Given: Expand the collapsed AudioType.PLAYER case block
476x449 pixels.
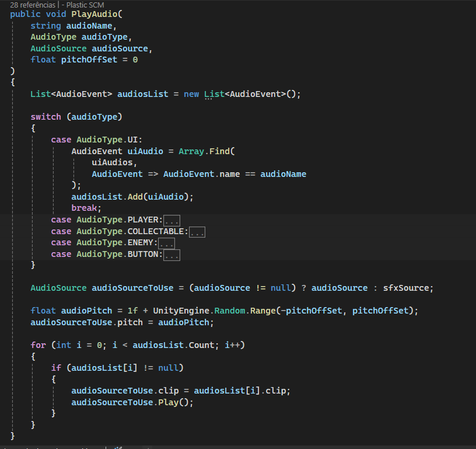Looking at the screenshot, I should point(171,220).
